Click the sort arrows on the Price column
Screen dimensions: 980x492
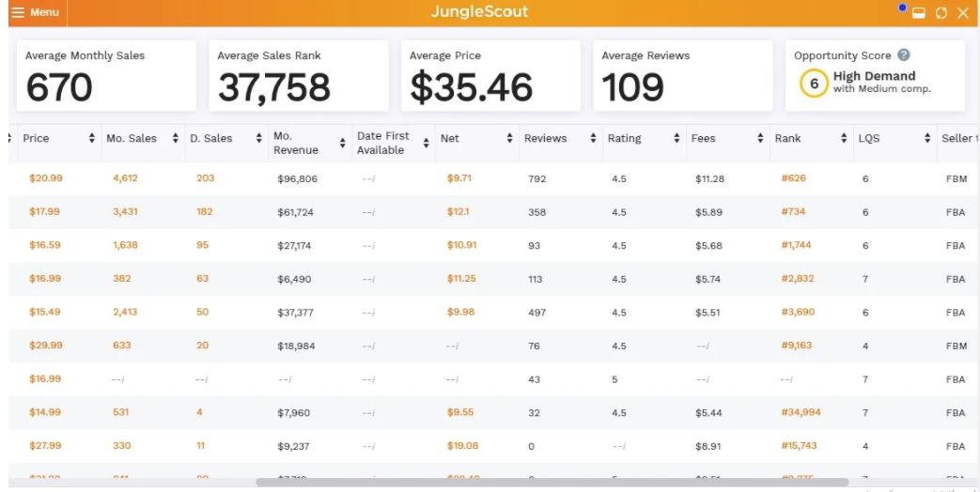pyautogui.click(x=91, y=139)
